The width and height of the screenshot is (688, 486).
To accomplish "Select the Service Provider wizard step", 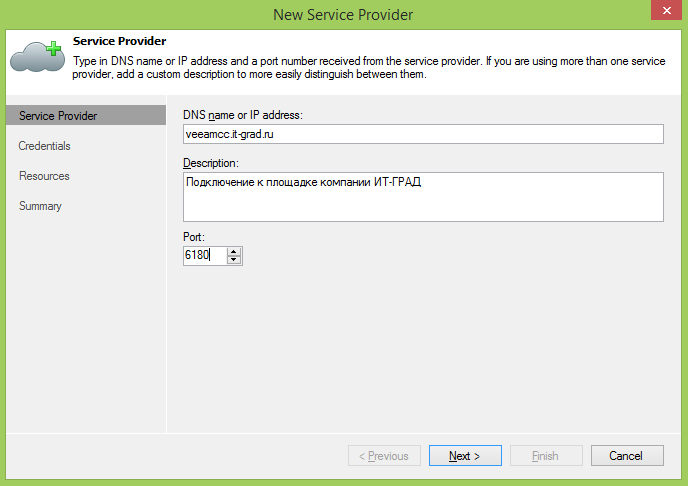I will pyautogui.click(x=58, y=116).
